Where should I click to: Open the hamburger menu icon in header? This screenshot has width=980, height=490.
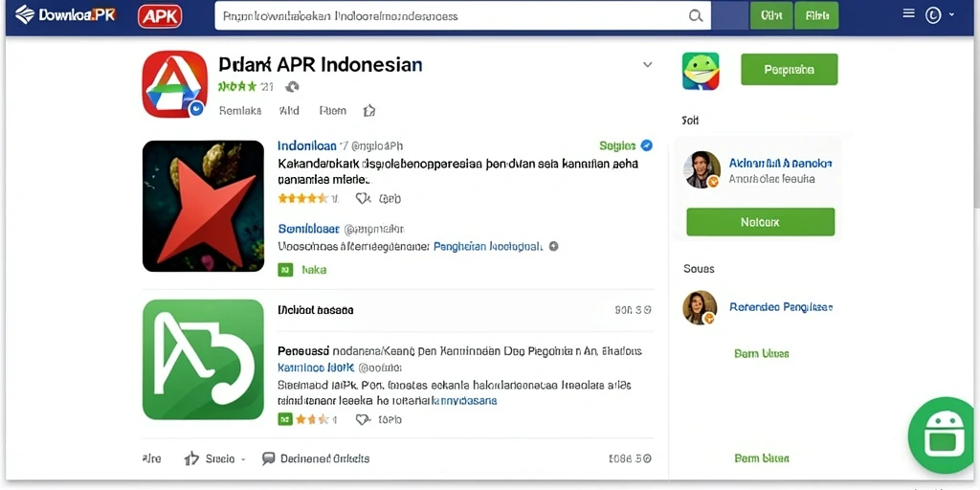click(909, 13)
